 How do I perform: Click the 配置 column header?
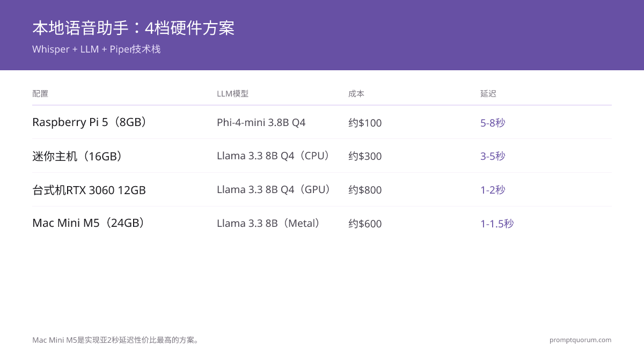tap(40, 94)
